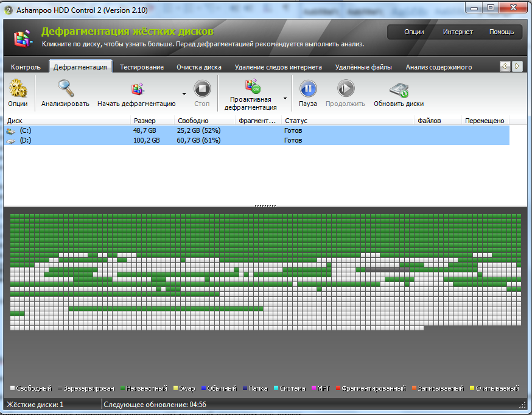Image resolution: width=532 pixels, height=415 pixels.
Task: Click Интернет button in header
Action: [458, 32]
